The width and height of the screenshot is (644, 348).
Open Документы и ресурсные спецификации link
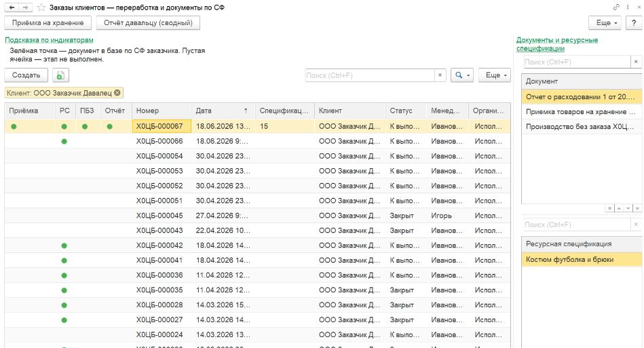(x=557, y=44)
